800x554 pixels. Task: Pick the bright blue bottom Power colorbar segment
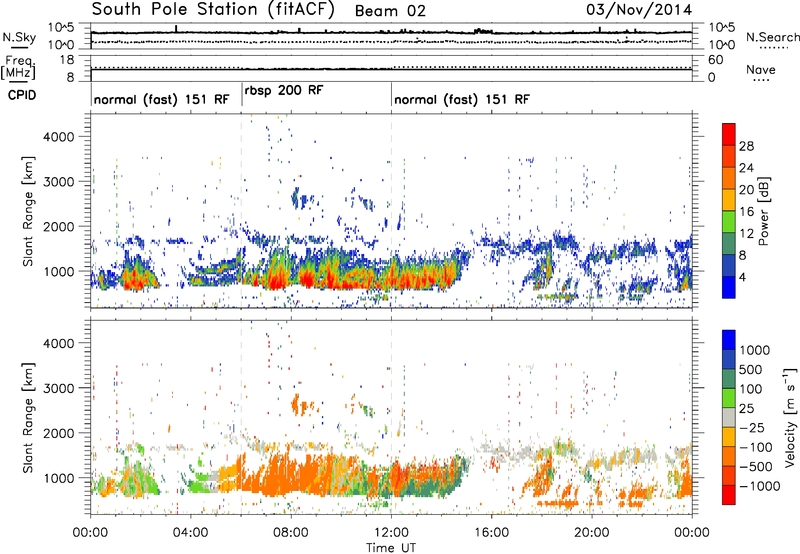[729, 287]
